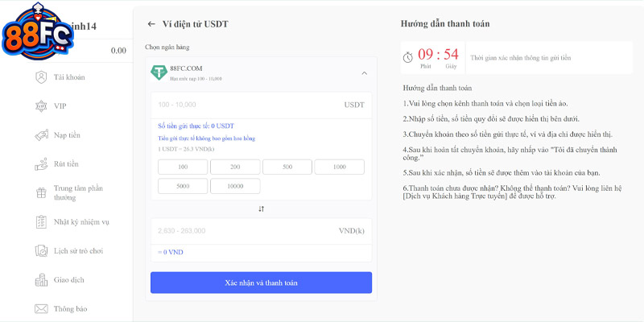Screen dimensions: 644x322
Task: Focus the USDT amount input 100 - 10,000
Action: pyautogui.click(x=261, y=105)
